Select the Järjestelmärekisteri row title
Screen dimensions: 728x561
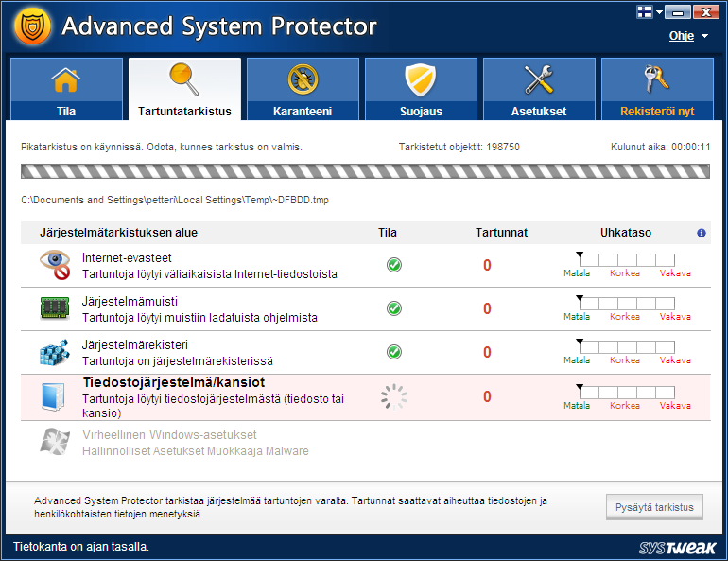(x=135, y=345)
